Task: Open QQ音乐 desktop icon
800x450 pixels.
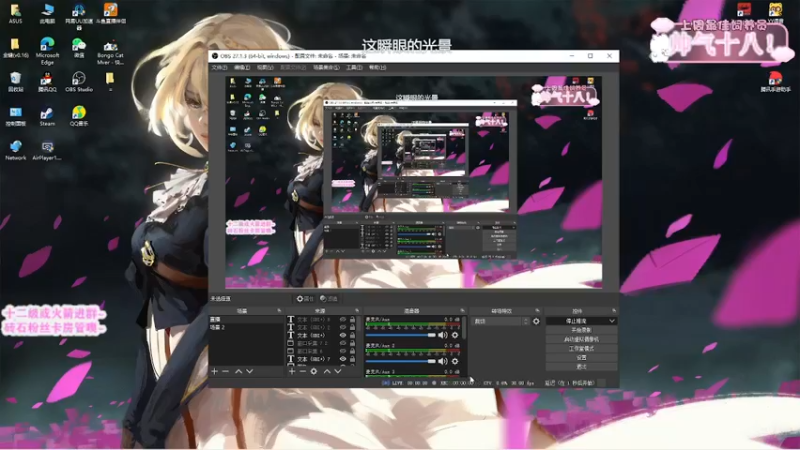Action: (x=79, y=116)
